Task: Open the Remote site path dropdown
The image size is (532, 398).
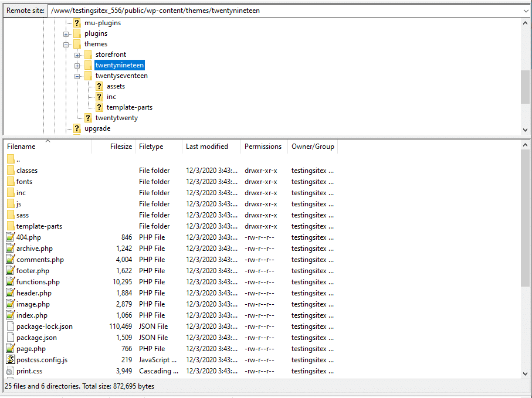Action: (526, 11)
